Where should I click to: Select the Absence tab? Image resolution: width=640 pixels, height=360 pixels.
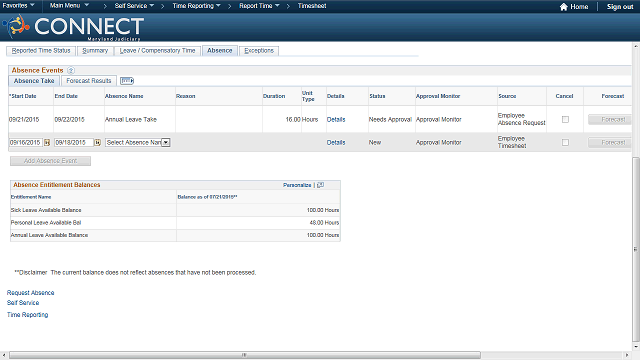(x=220, y=51)
